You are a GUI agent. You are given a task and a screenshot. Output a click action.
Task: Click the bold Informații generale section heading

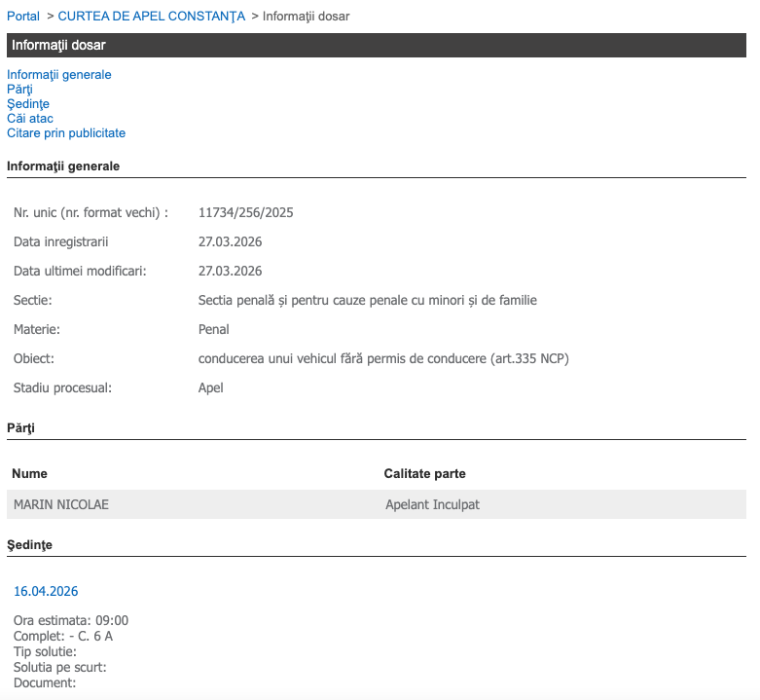63,166
